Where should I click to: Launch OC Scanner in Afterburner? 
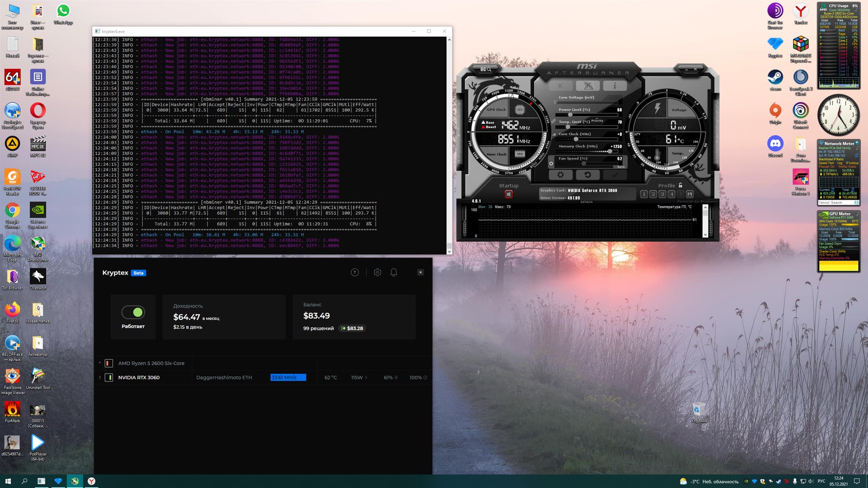(x=486, y=69)
